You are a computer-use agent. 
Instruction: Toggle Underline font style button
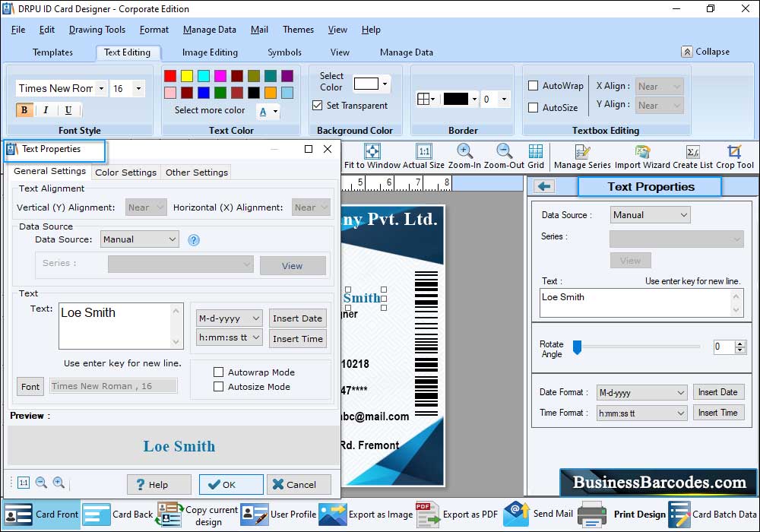[x=68, y=110]
